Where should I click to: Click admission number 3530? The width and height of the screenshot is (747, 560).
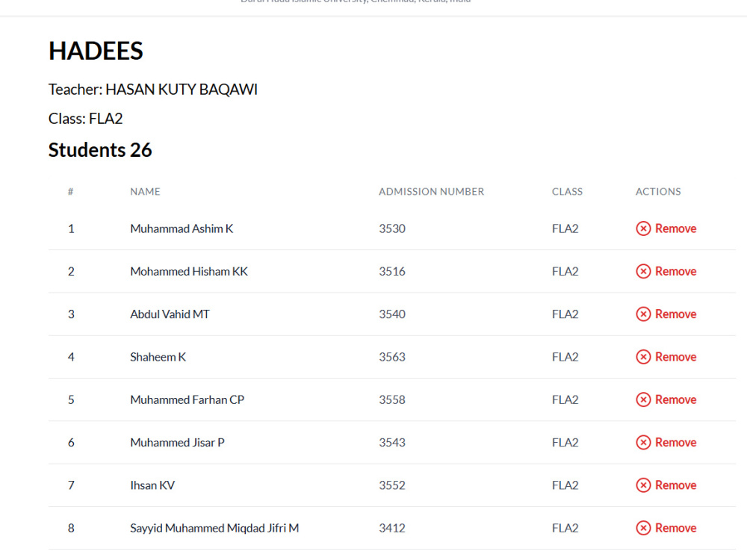pos(392,228)
